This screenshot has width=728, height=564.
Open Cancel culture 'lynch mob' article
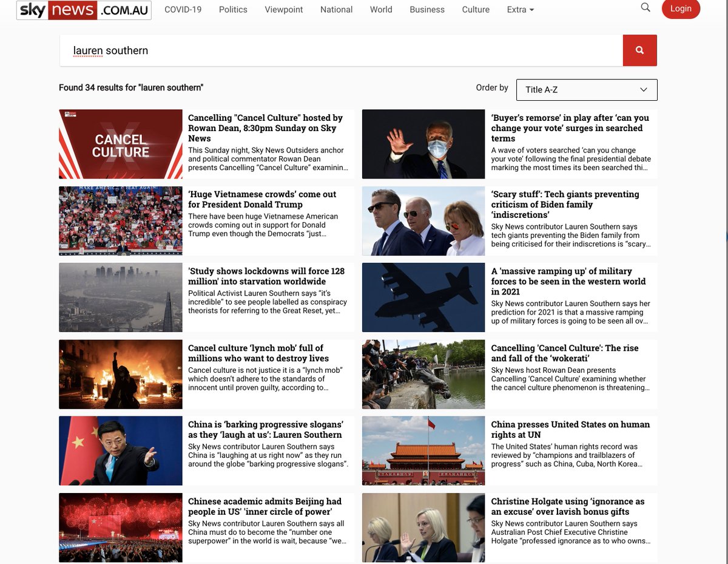click(x=258, y=353)
